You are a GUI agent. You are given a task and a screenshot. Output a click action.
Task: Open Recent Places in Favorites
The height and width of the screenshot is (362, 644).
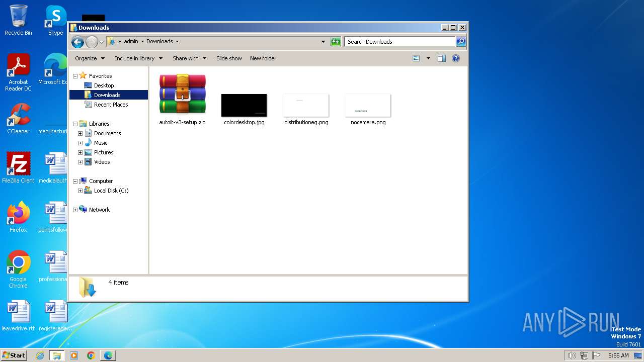tap(111, 105)
